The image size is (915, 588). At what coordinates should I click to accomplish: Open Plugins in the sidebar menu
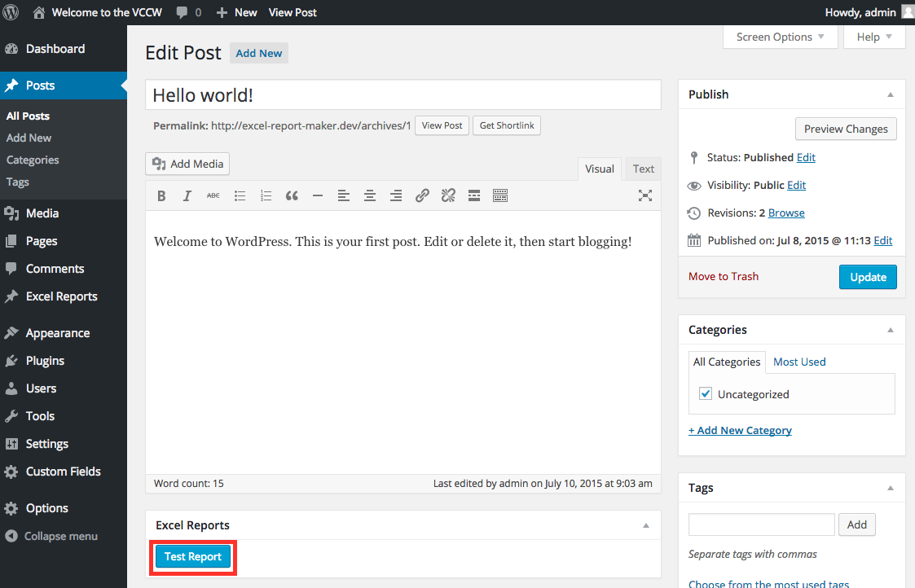point(45,361)
